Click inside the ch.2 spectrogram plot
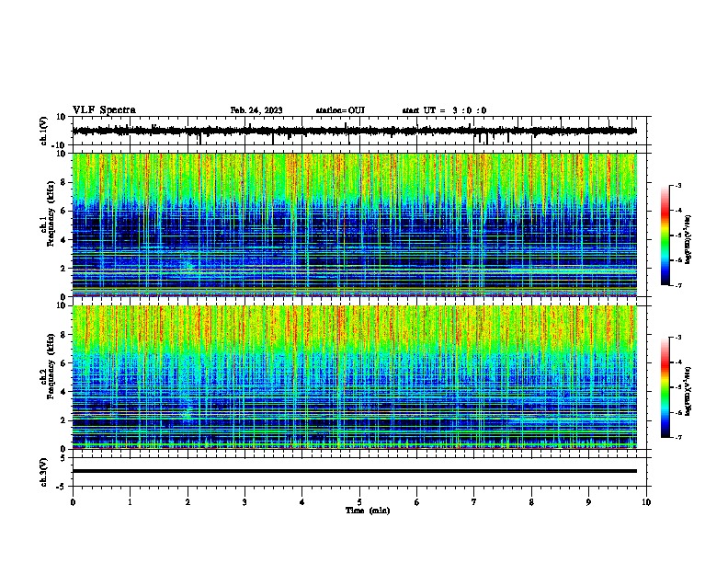Image resolution: width=728 pixels, height=563 pixels. [x=355, y=377]
